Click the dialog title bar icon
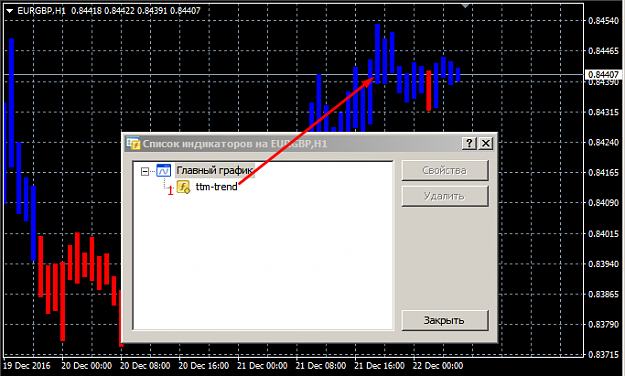The height and width of the screenshot is (376, 625). click(133, 143)
